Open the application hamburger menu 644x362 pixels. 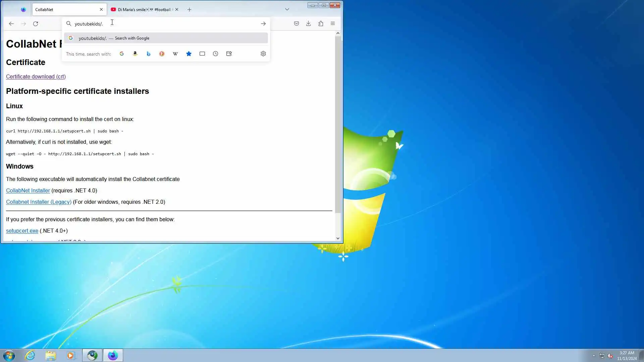333,23
